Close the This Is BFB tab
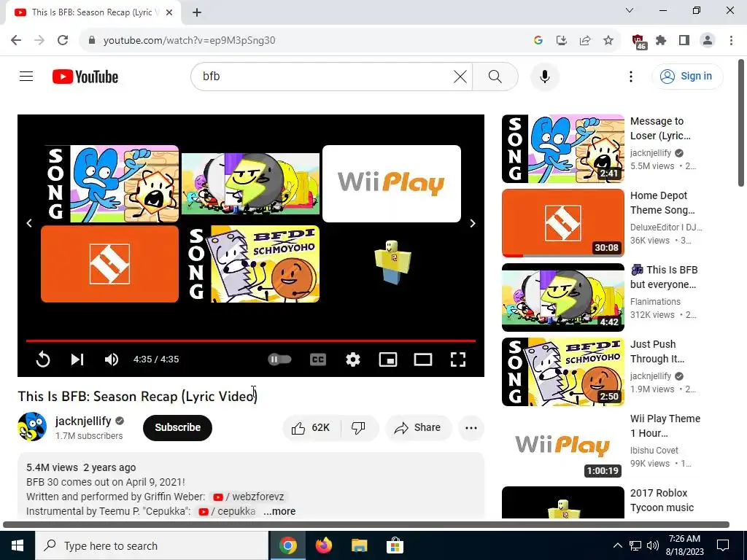The image size is (747, 560). pyautogui.click(x=169, y=12)
